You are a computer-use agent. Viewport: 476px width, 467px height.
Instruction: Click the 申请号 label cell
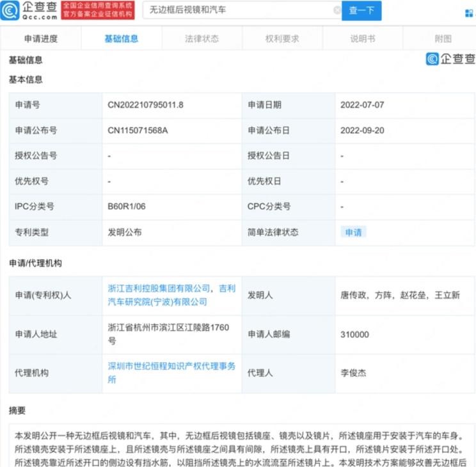[x=56, y=105]
